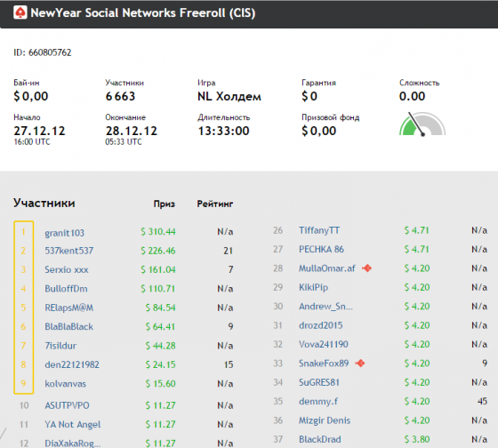Open player 537kent537 profile
This screenshot has height=448, width=498.
pos(69,251)
